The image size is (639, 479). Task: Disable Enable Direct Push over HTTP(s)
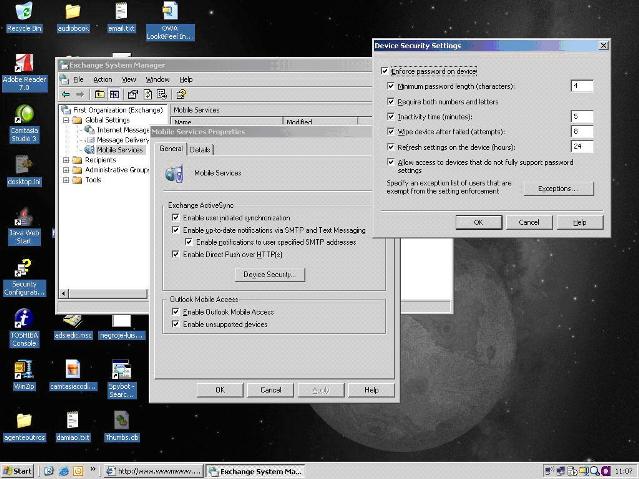pos(175,255)
